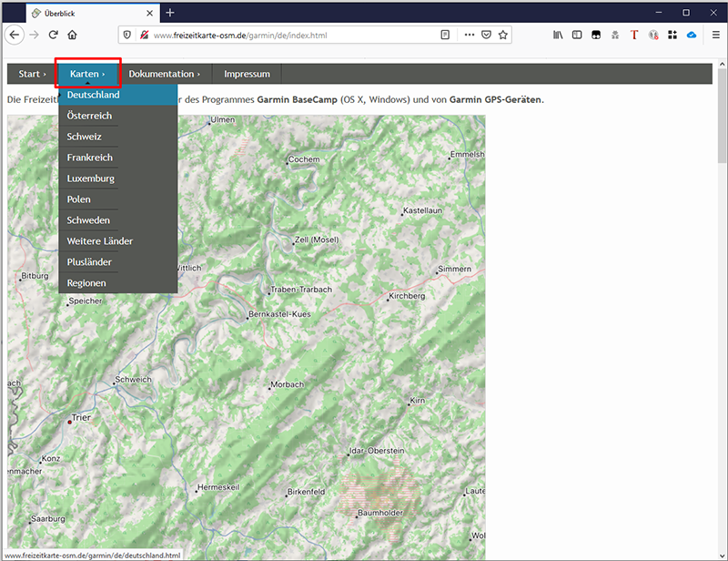Click the vertical page scrollbar thumb
Viewport: 728px width, 561px height.
pyautogui.click(x=722, y=116)
